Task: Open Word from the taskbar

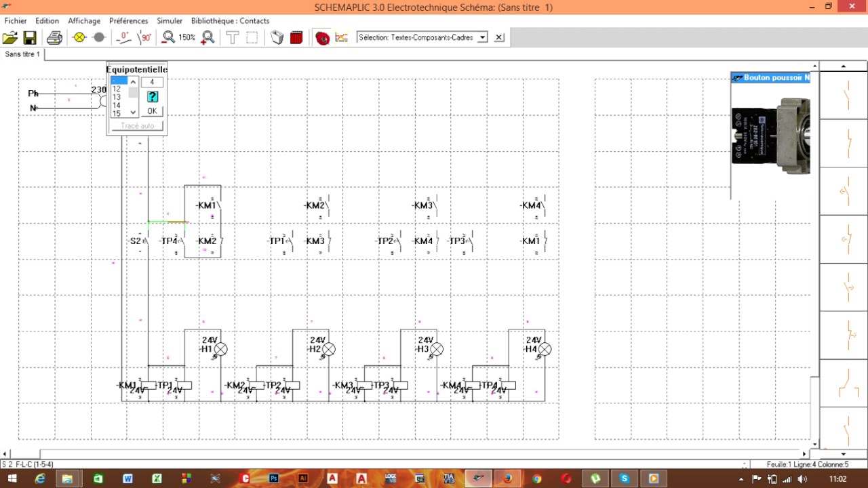Action: coord(127,479)
